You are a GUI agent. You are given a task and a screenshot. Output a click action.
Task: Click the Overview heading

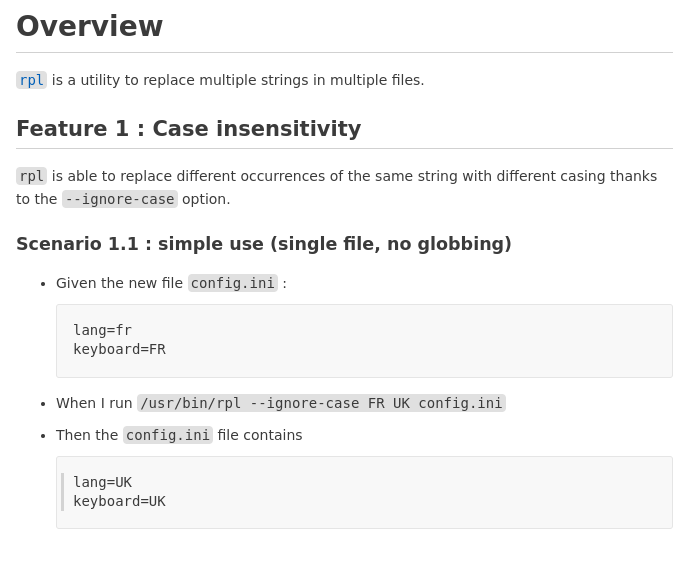[x=89, y=26]
